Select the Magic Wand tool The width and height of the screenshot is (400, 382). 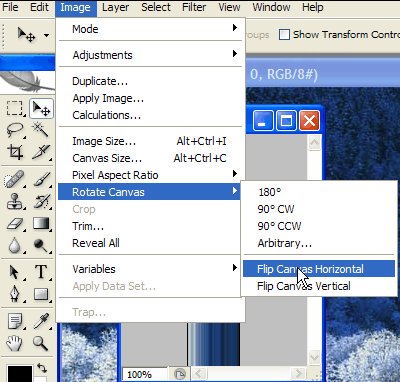(41, 130)
